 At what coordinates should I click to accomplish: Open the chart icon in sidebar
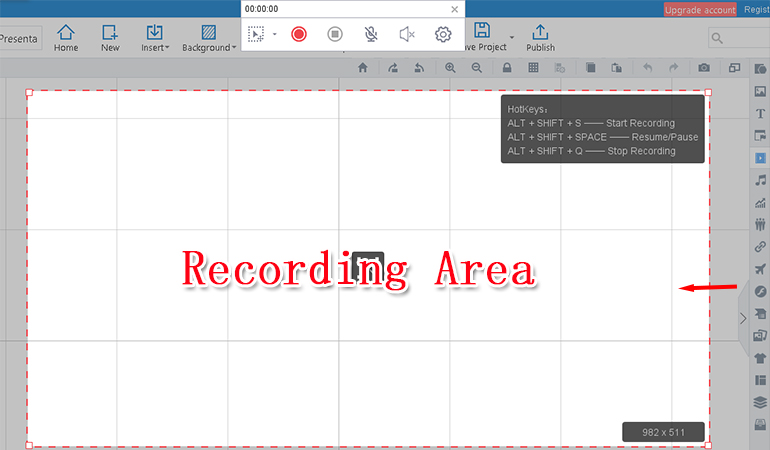point(760,202)
